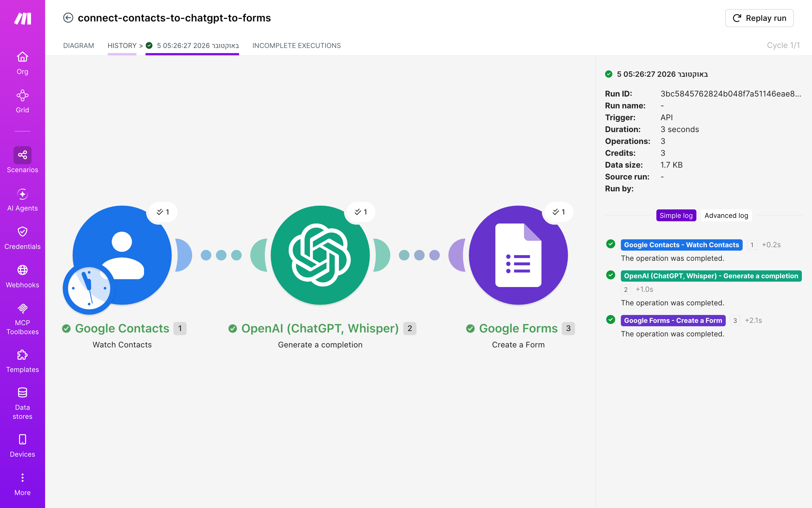The height and width of the screenshot is (508, 812).
Task: Click the Make logo in the sidebar
Action: [23, 18]
